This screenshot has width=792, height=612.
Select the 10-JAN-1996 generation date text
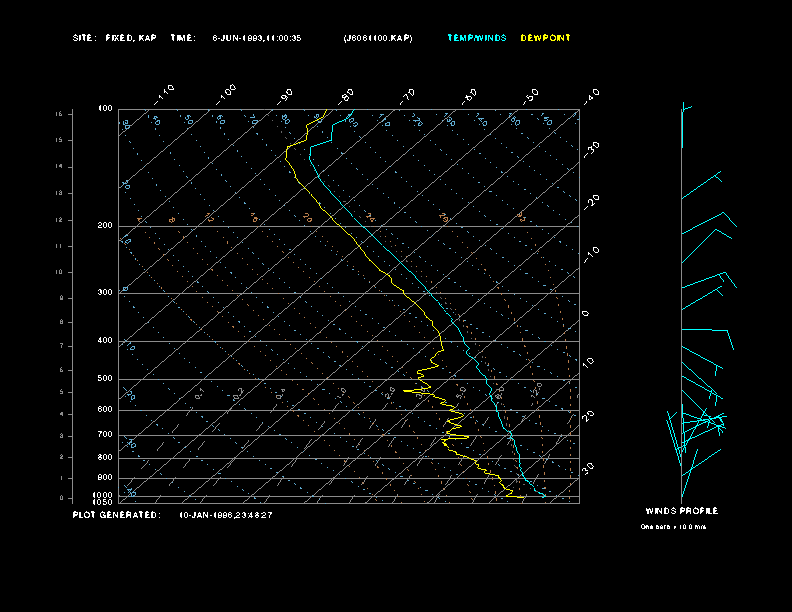(x=226, y=515)
